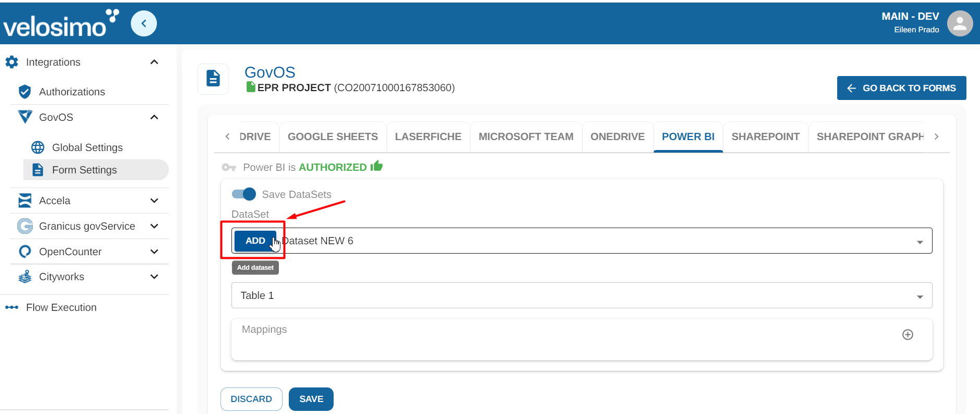Expand the Granicus govService group

click(154, 226)
